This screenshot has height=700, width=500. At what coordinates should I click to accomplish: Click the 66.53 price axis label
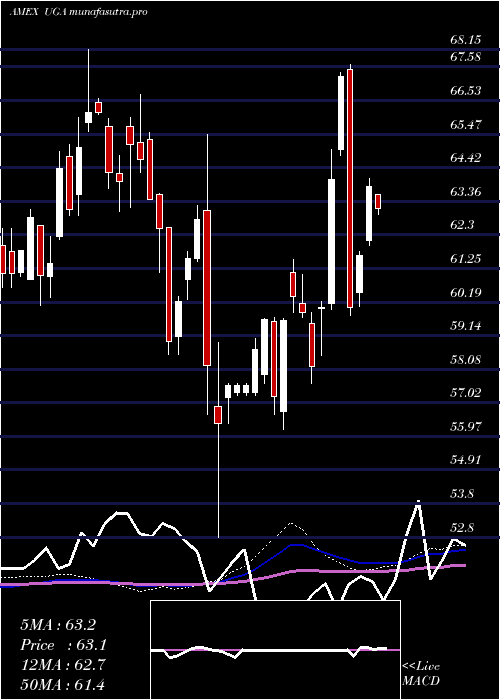pyautogui.click(x=466, y=91)
